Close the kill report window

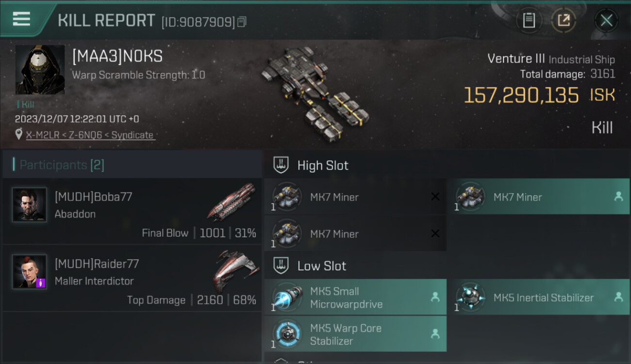606,20
